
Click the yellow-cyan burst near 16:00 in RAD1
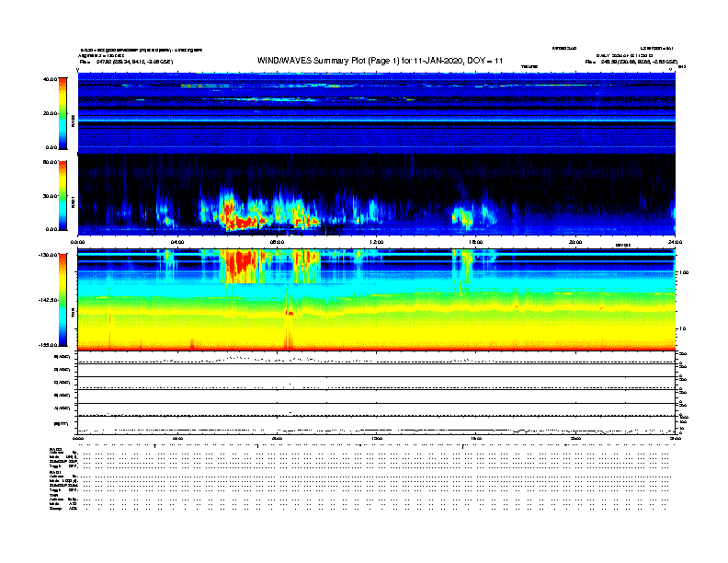point(463,217)
